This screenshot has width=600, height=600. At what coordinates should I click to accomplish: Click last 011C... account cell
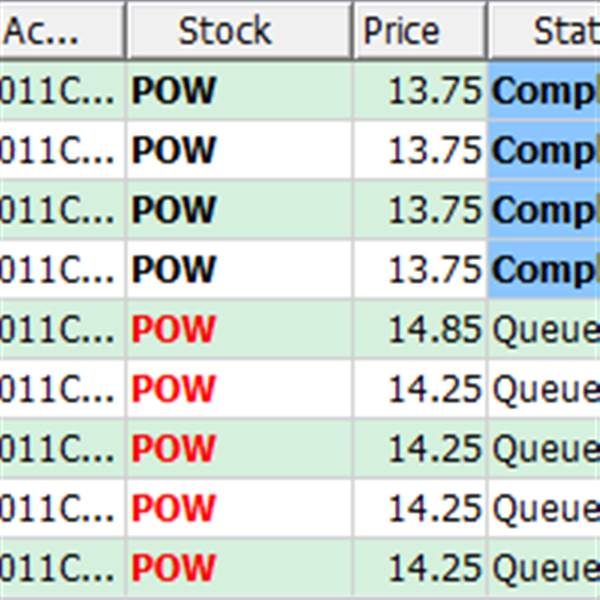point(62,567)
